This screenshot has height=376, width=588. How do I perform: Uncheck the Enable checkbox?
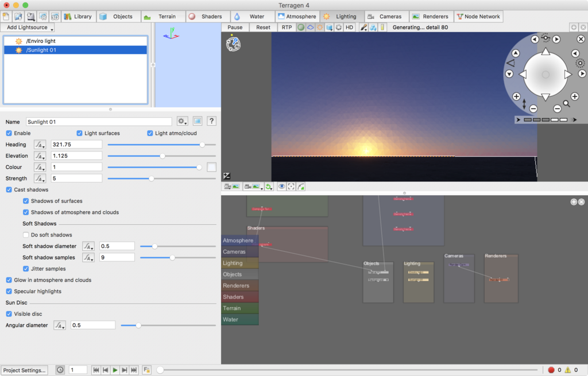click(9, 133)
